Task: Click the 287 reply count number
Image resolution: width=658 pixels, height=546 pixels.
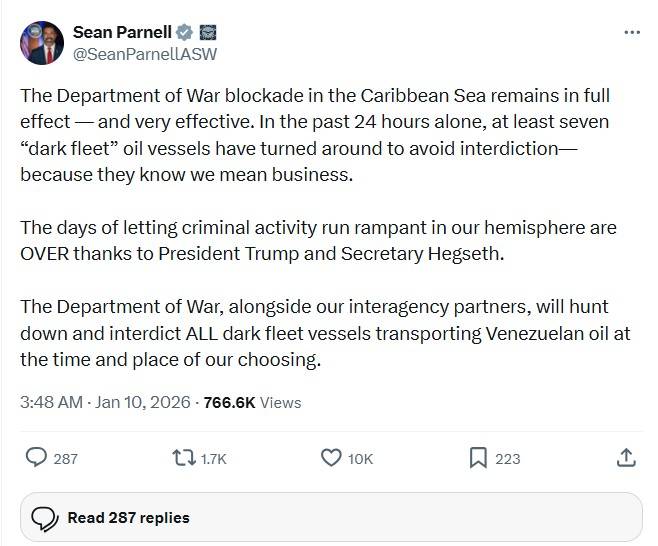Action: 65,458
